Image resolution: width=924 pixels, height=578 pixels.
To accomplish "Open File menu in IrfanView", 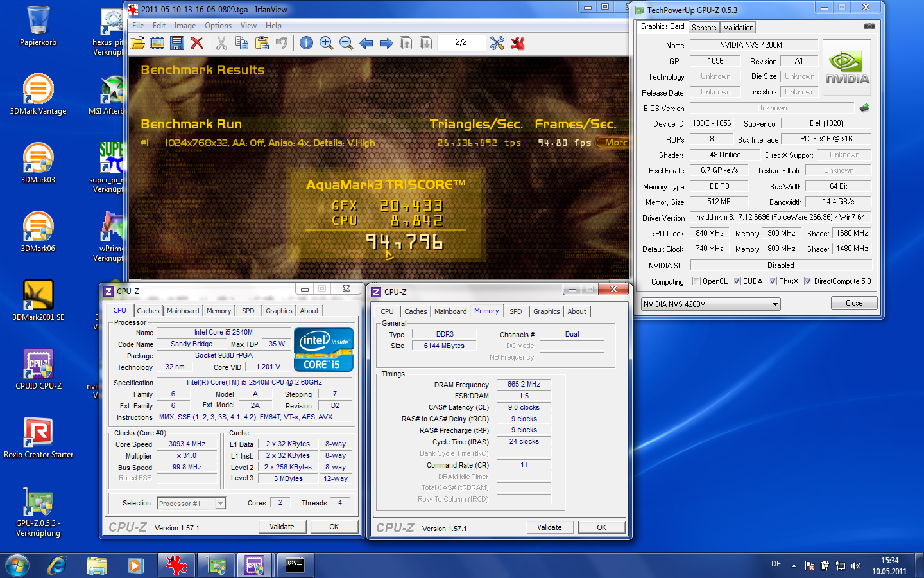I will tap(138, 26).
